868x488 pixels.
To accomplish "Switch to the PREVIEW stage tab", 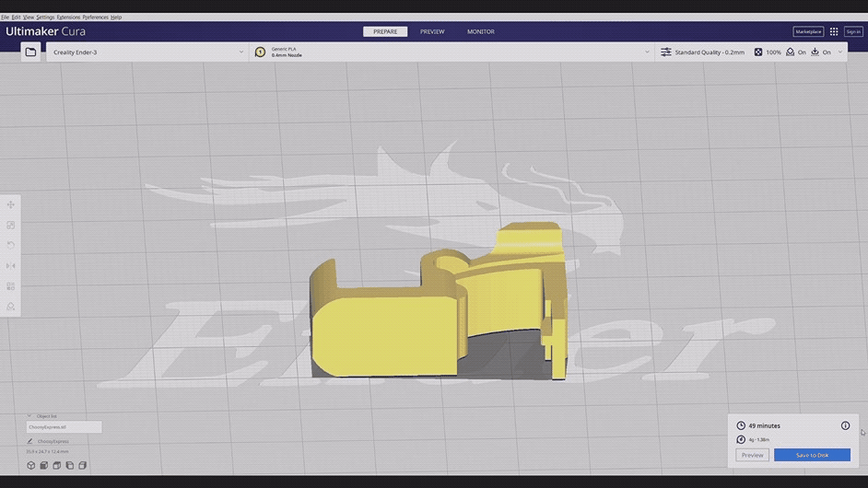I will point(432,31).
